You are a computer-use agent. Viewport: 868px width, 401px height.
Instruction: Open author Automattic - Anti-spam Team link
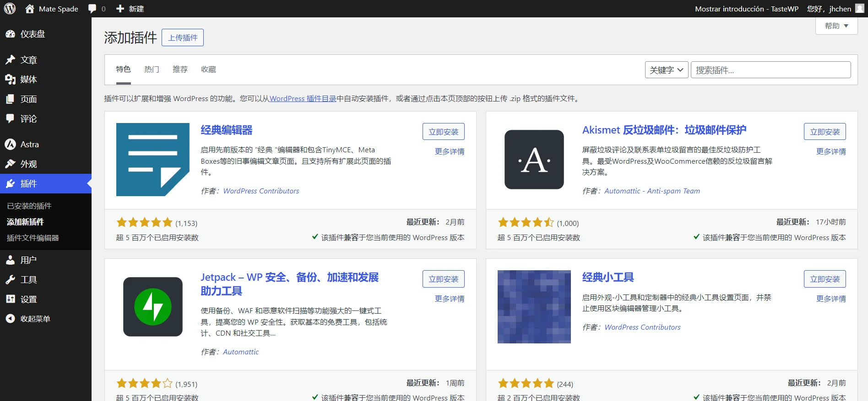(652, 191)
